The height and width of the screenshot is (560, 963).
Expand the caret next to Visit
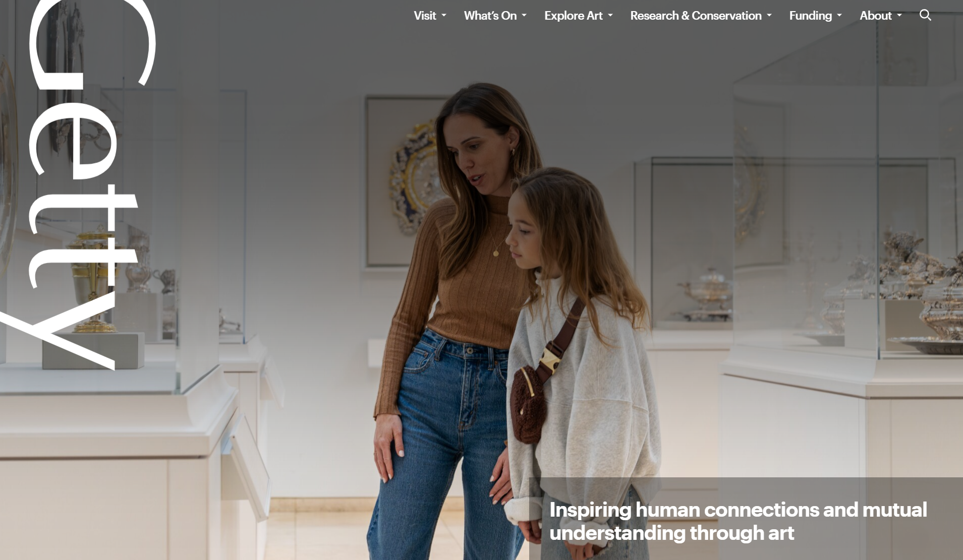point(444,16)
